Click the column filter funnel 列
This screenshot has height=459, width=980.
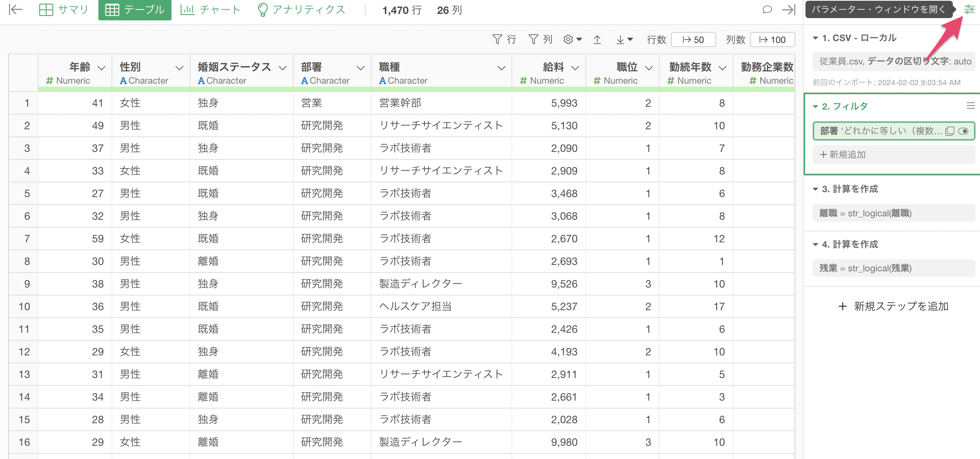click(540, 40)
